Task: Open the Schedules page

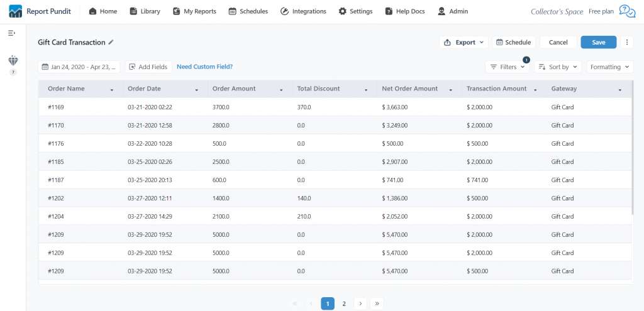Action: tap(248, 11)
